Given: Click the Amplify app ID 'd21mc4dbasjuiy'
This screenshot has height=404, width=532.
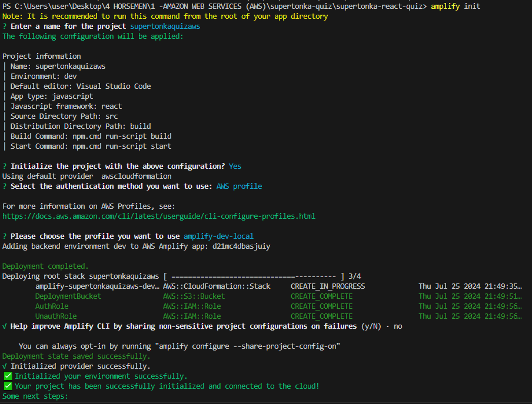Looking at the screenshot, I should [241, 246].
